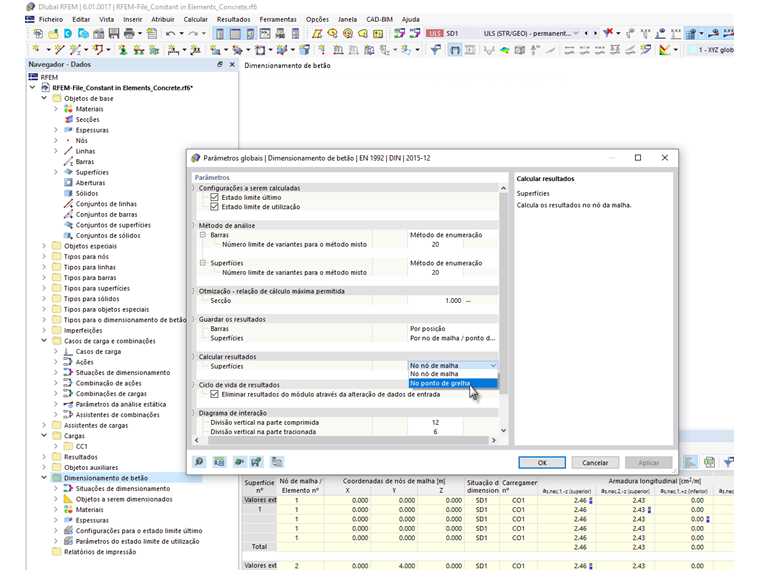This screenshot has height=570, width=760.
Task: Click the redo arrow icon
Action: point(193,33)
